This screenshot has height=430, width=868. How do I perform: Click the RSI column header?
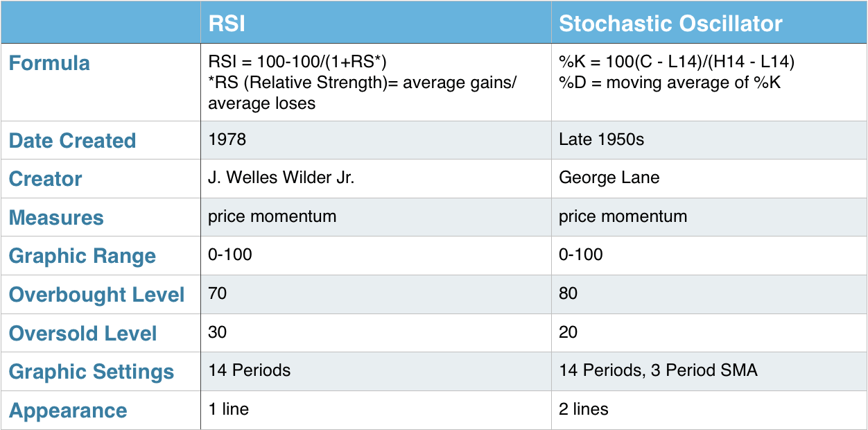tap(227, 24)
